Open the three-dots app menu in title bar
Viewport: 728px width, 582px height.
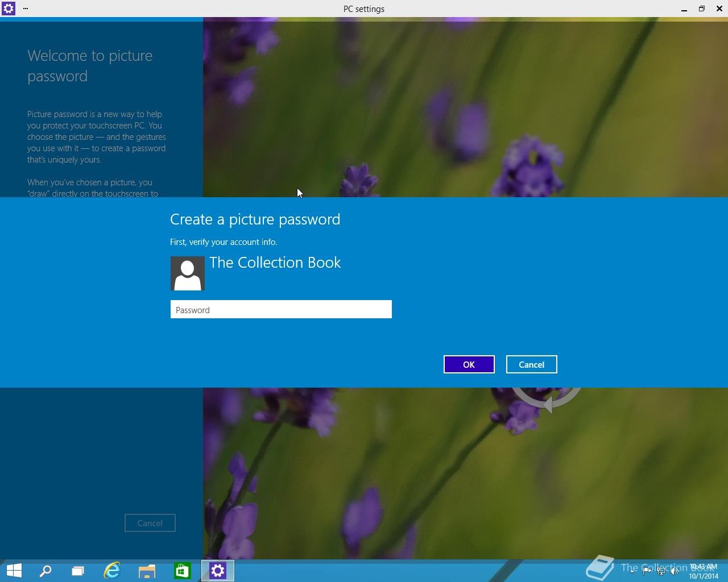[x=26, y=9]
